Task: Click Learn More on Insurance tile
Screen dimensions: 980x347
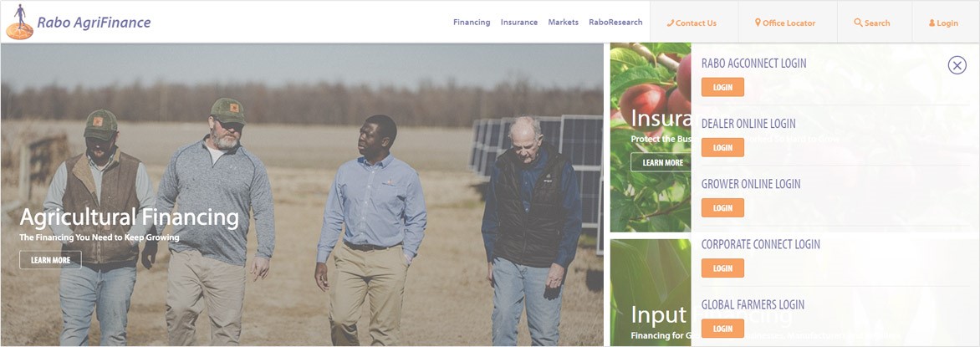Action: [661, 162]
